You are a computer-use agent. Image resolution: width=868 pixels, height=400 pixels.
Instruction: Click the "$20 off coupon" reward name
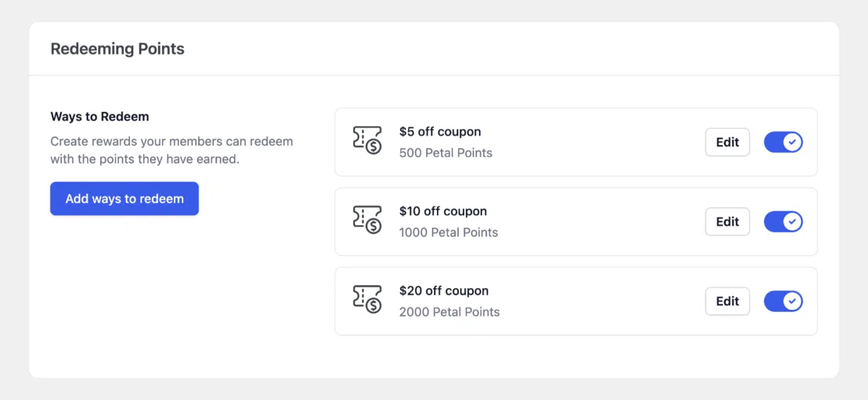pyautogui.click(x=443, y=291)
